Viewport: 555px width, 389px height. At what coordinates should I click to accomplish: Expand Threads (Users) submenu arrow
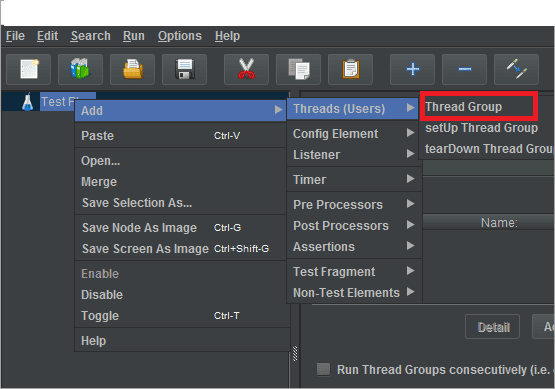[410, 108]
